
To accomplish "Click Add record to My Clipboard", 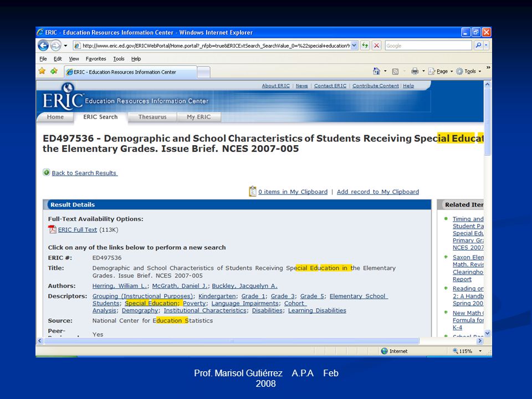I will coord(377,192).
